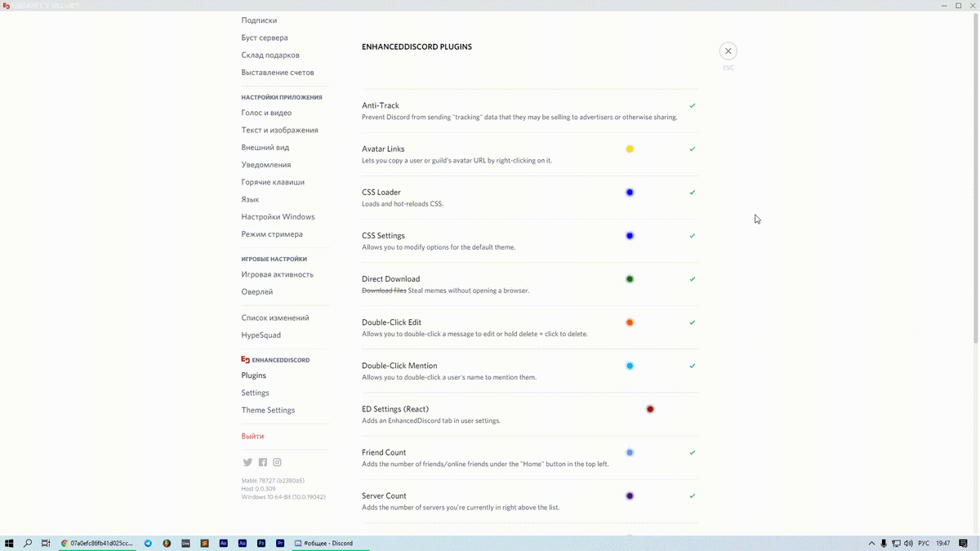
Task: Open Windows taskbar search
Action: 28,543
